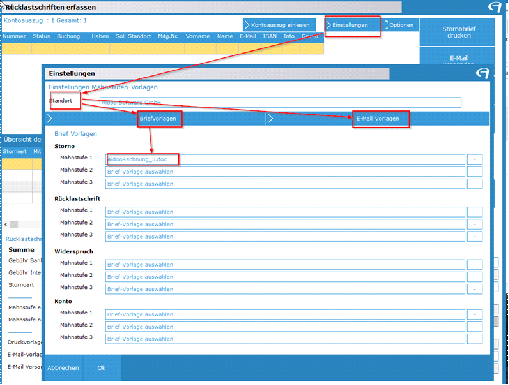
Task: Click the E-Mail column header
Action: [x=248, y=36]
